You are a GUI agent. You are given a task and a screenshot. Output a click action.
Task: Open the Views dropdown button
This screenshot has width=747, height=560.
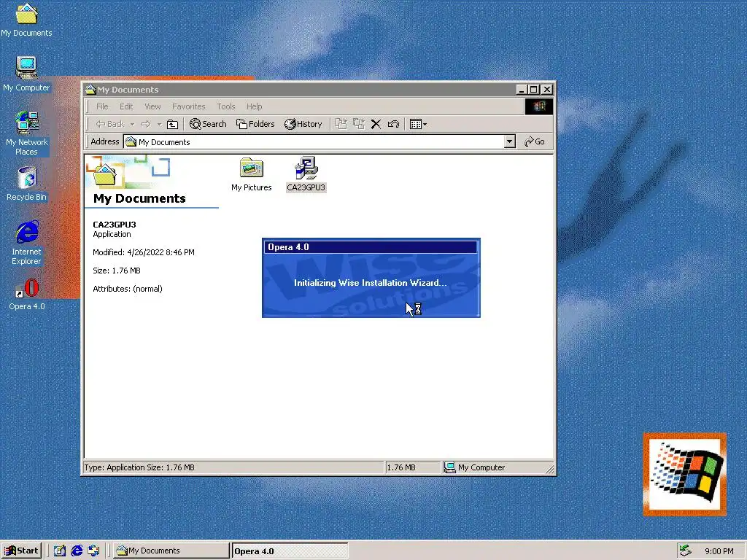418,124
